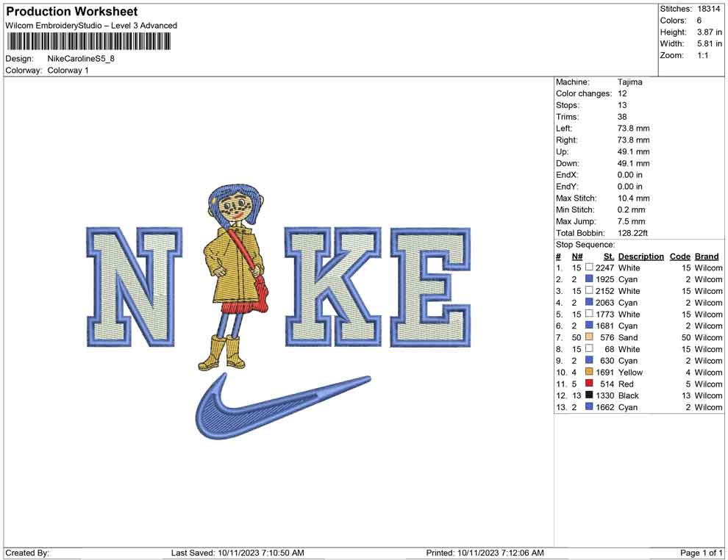Click the Max Stitch value '10.4 mm'
This screenshot has height=560, width=728.
point(634,198)
